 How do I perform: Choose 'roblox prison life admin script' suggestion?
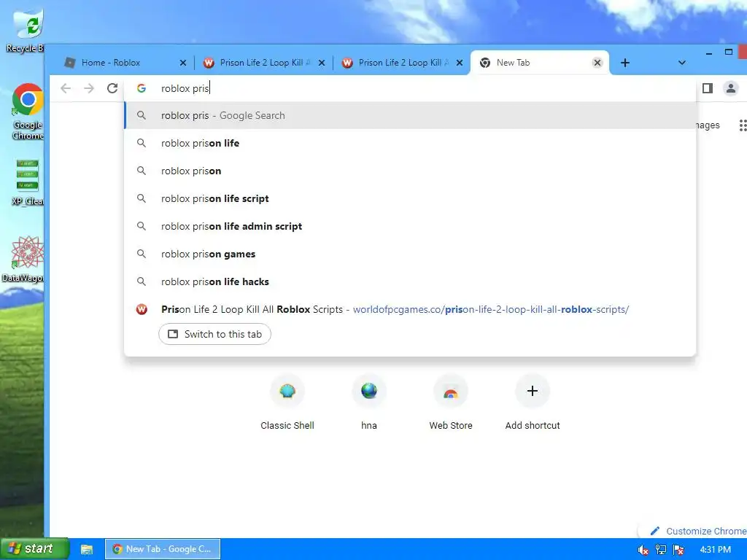410,226
